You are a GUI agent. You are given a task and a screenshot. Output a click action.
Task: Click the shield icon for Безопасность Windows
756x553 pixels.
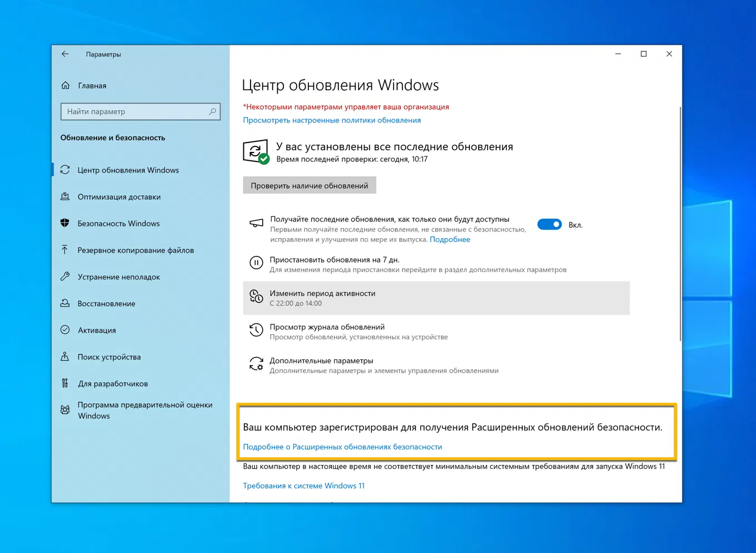pyautogui.click(x=65, y=223)
